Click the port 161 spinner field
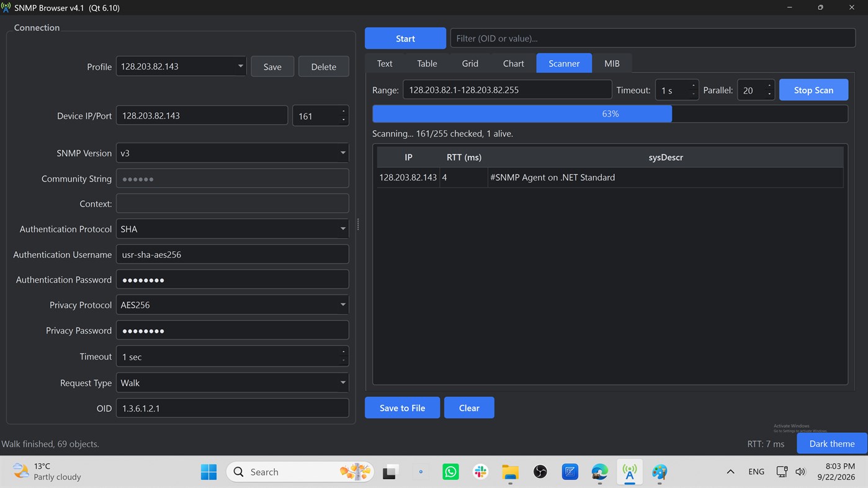868x488 pixels. pos(320,116)
